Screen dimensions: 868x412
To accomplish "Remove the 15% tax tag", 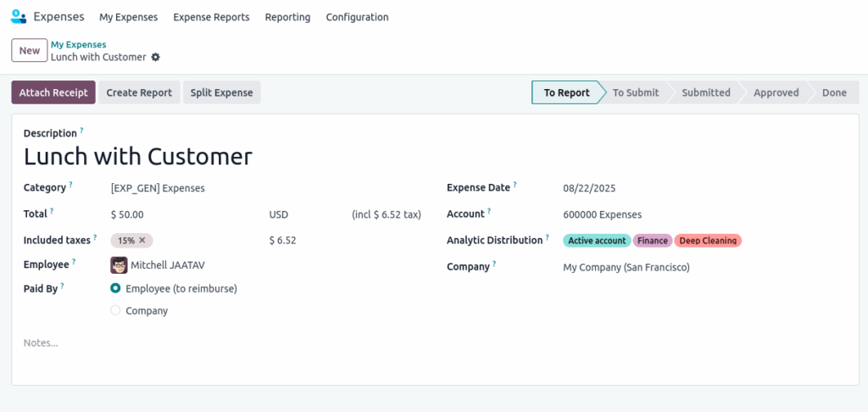I will point(142,241).
